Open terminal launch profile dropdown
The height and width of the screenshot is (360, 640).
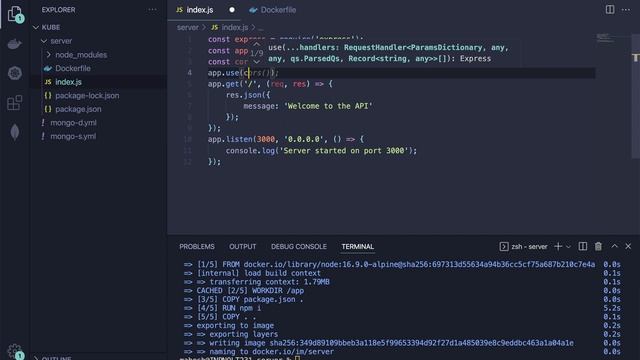[568, 247]
